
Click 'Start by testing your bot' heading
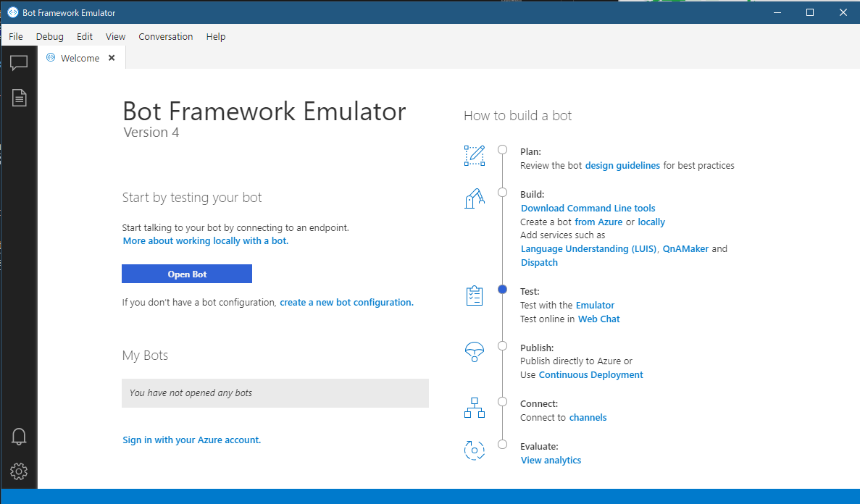192,198
